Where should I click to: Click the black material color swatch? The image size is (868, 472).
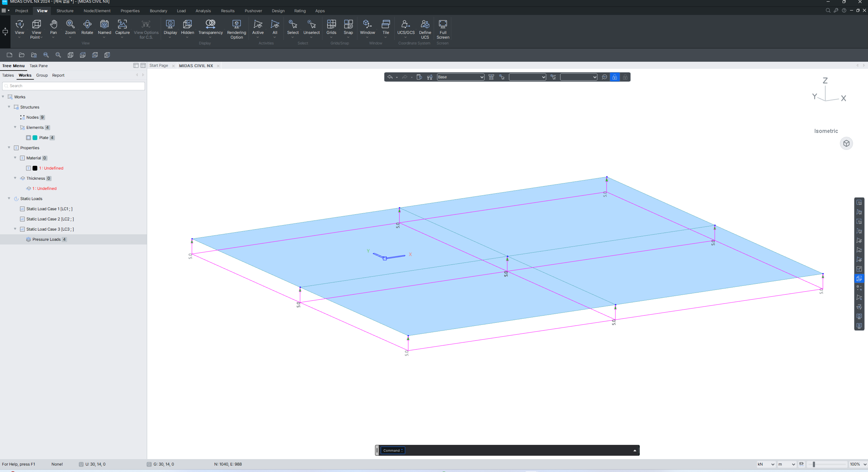35,168
